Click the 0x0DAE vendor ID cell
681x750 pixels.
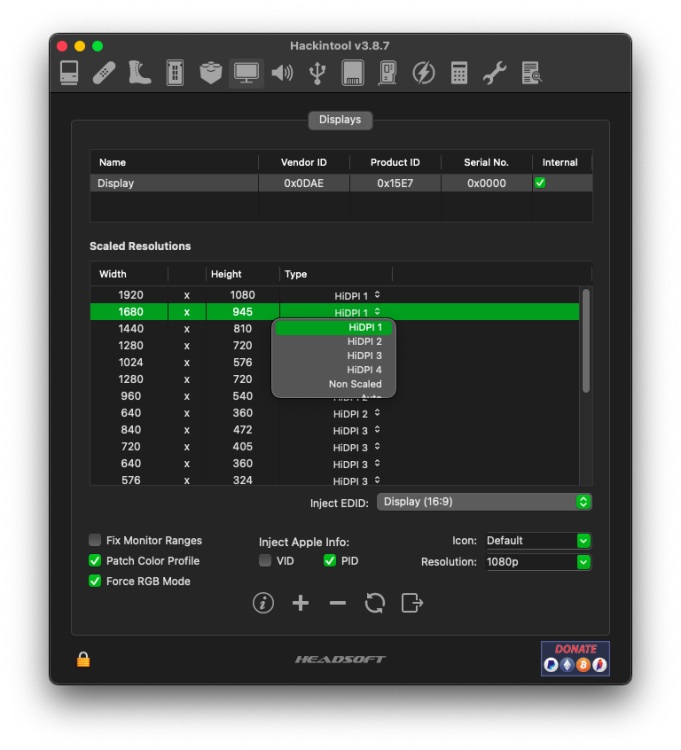tap(304, 183)
